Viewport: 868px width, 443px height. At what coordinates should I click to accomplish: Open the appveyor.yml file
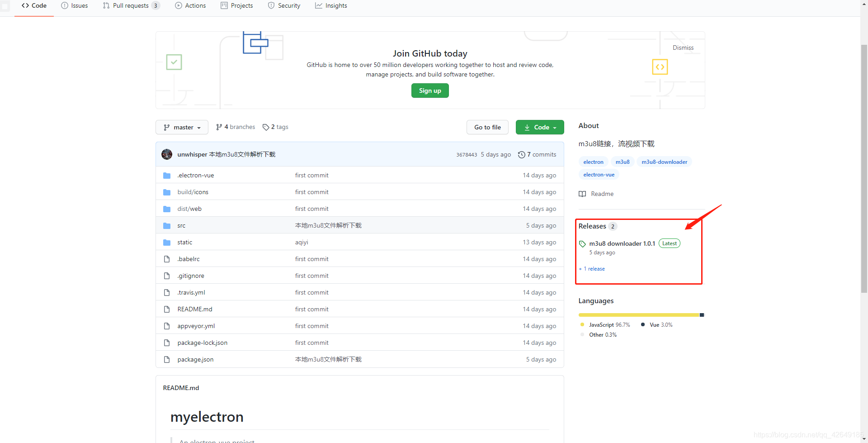click(x=196, y=326)
